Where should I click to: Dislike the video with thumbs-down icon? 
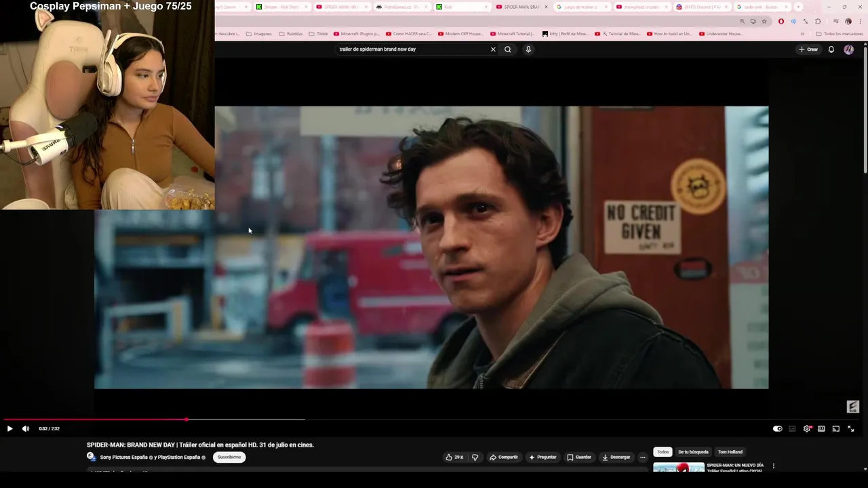(x=475, y=457)
